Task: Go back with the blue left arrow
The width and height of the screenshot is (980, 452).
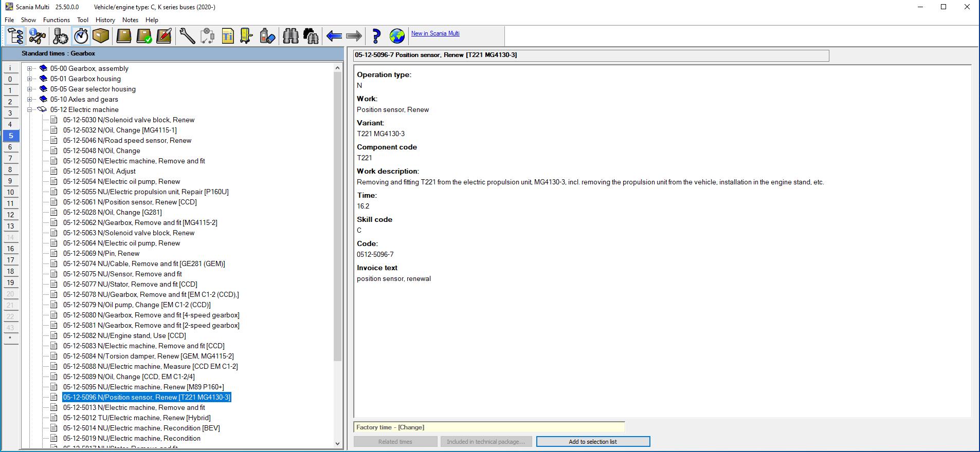Action: [334, 36]
